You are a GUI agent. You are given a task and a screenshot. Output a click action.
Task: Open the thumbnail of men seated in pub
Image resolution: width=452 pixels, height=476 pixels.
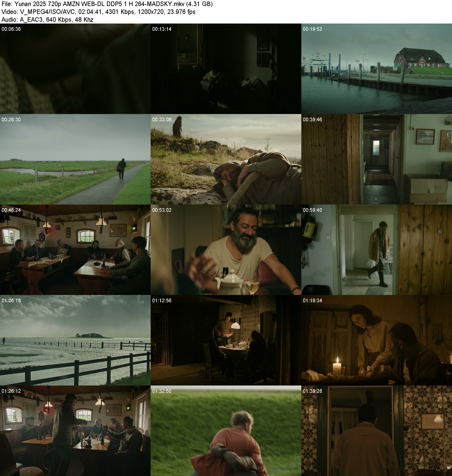(75, 250)
